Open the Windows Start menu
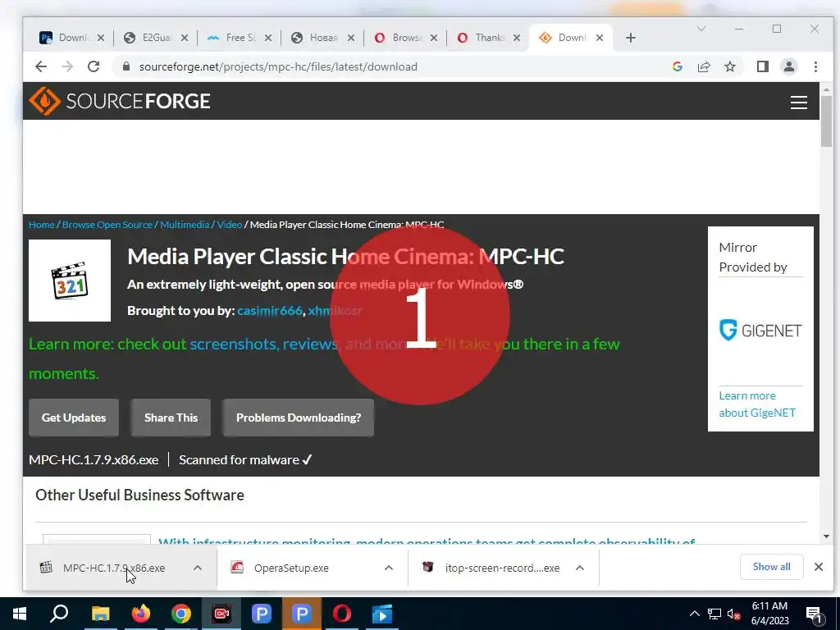The height and width of the screenshot is (630, 840). pyautogui.click(x=20, y=614)
